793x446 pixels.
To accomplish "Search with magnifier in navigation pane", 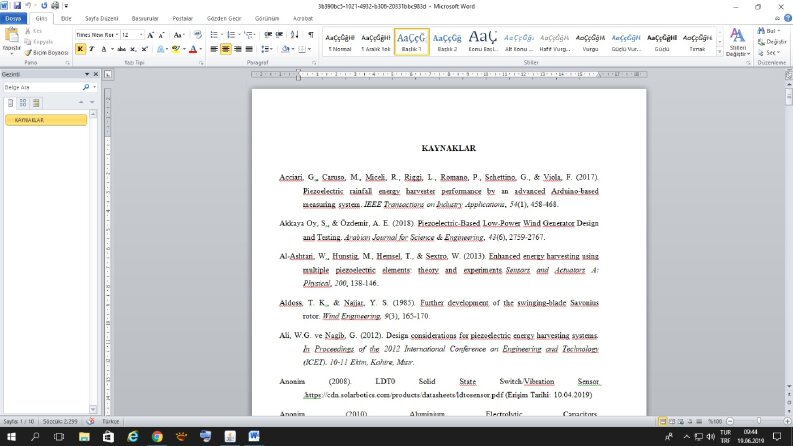I will [x=86, y=87].
